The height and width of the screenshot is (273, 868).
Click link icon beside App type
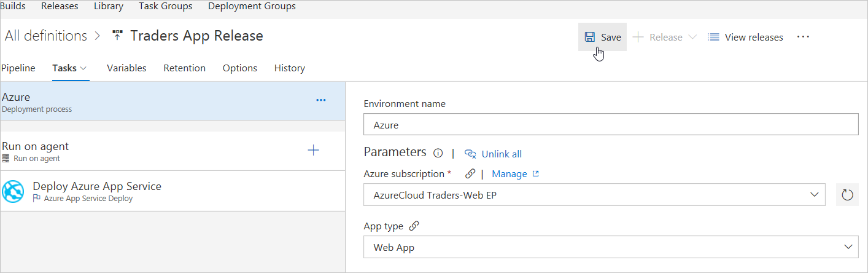coord(414,226)
